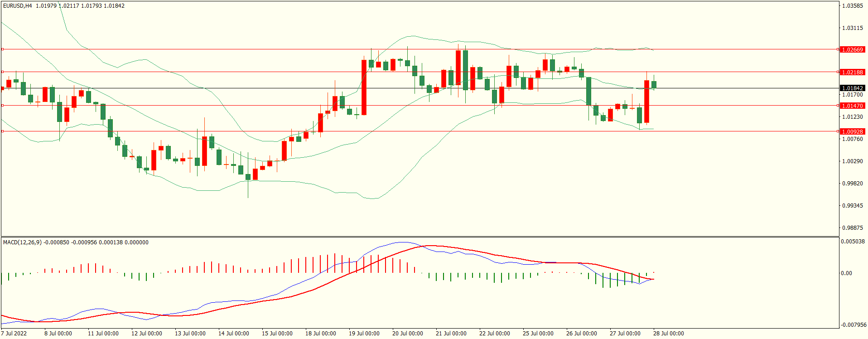Viewport: 868px width, 339px height.
Task: Click the last green candle on the chart
Action: (x=654, y=85)
